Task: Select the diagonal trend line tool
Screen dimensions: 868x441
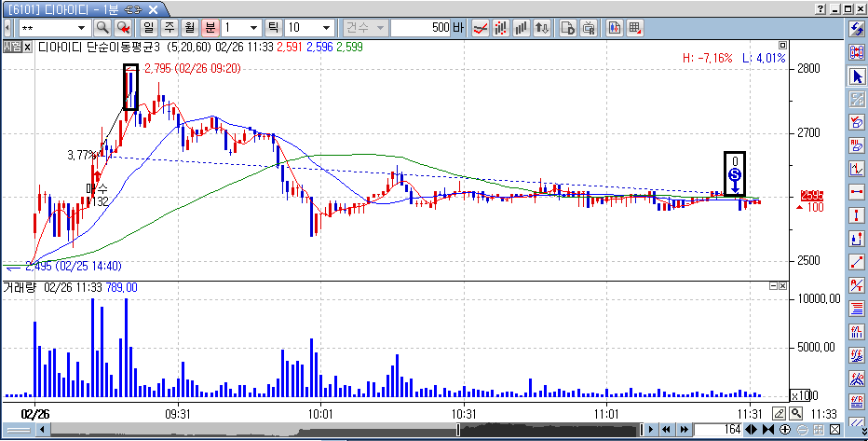Action: point(857,262)
